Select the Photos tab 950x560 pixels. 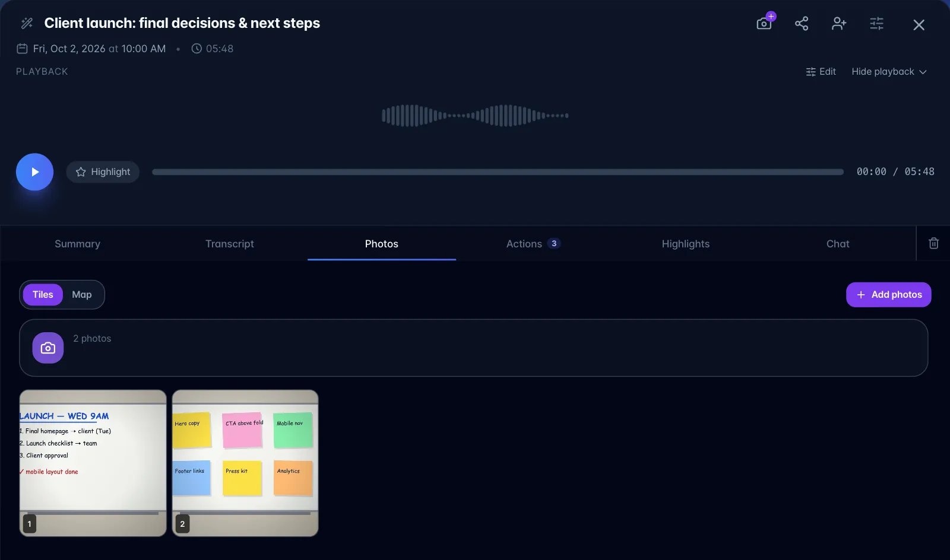pyautogui.click(x=382, y=244)
